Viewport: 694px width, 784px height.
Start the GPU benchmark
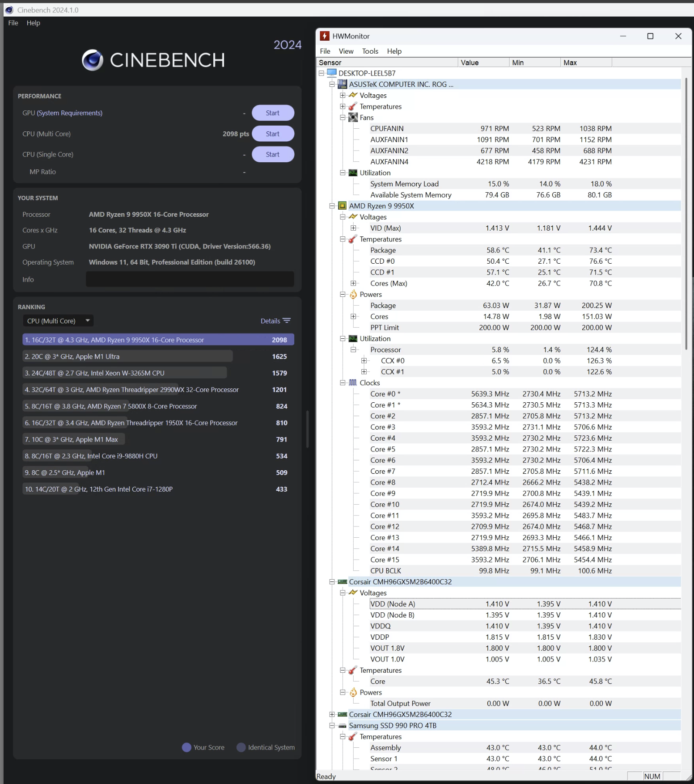click(x=273, y=113)
